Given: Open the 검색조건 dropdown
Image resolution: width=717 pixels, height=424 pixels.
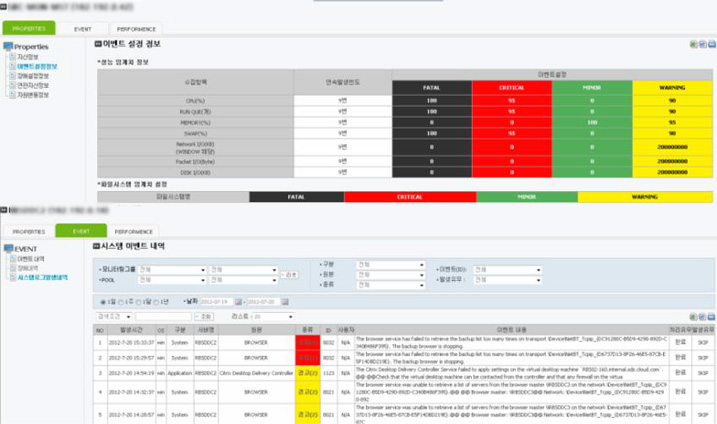Looking at the screenshot, I should (x=114, y=317).
